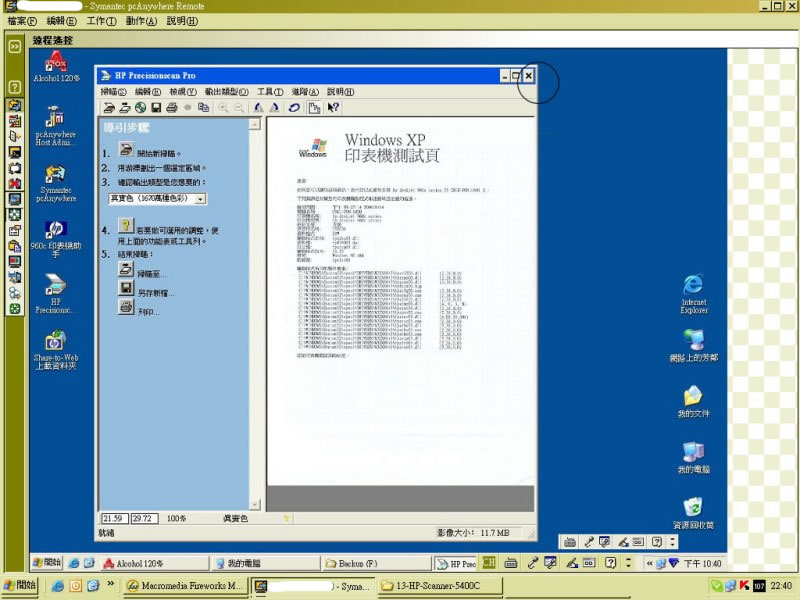Click the question mark icon in step 4
This screenshot has width=800, height=600.
126,226
